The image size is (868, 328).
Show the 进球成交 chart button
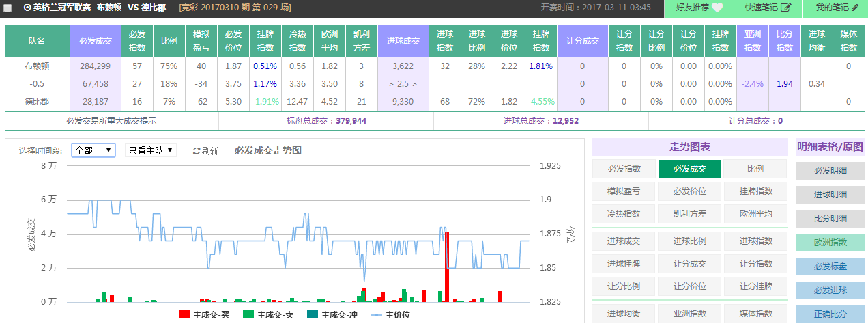pyautogui.click(x=624, y=241)
